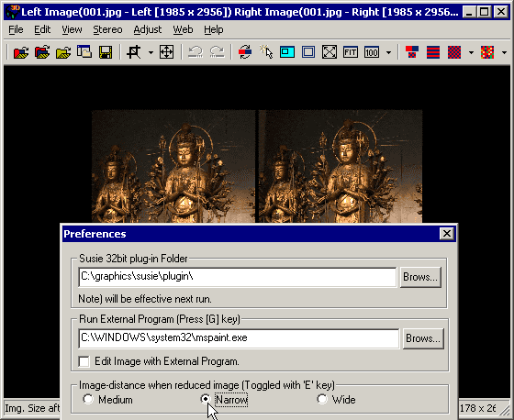Click the easy adjustment crosshair icon
Screen dimensions: 514x420
166,52
